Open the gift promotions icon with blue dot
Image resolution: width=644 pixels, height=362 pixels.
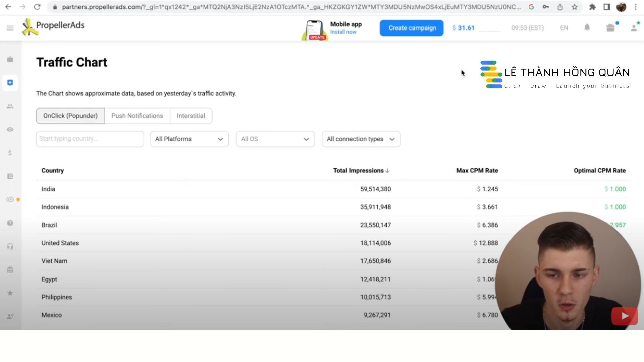click(x=611, y=28)
